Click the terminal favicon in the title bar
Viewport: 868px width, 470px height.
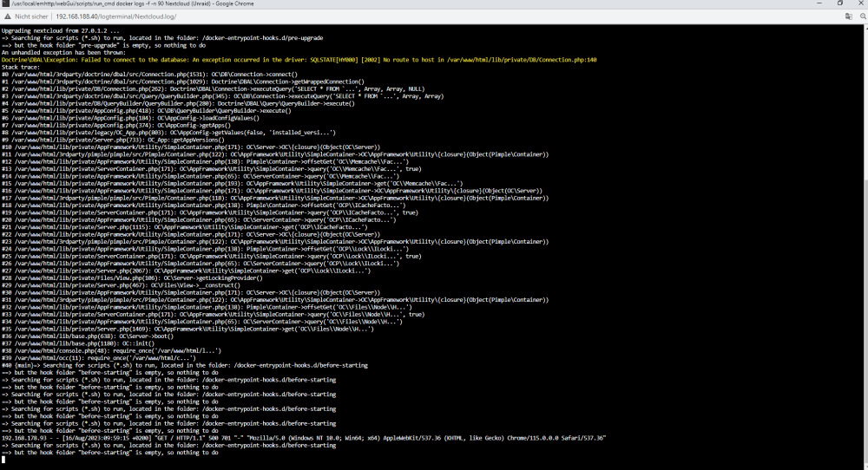pyautogui.click(x=6, y=3)
